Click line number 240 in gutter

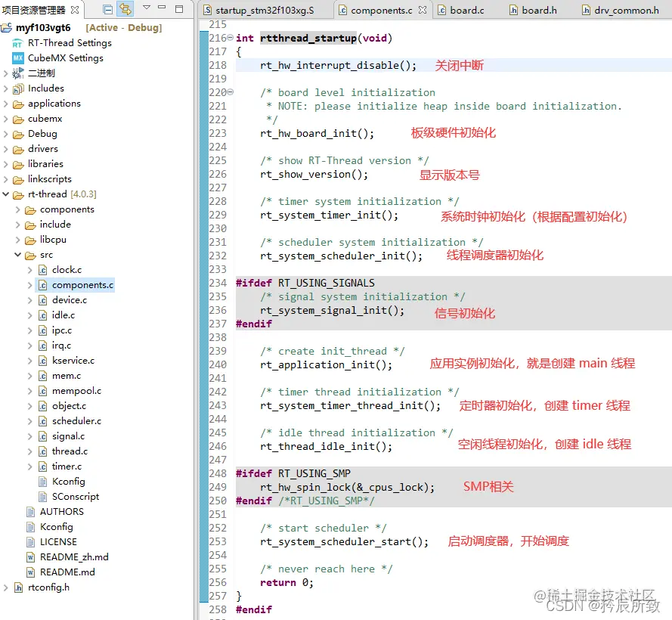tap(218, 364)
